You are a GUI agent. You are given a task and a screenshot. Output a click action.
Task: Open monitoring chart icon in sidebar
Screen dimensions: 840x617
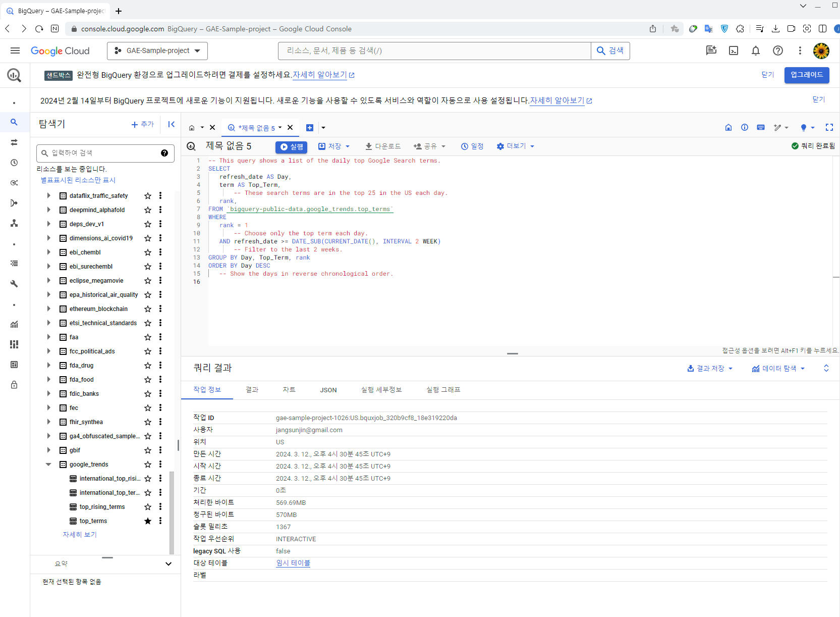14,324
